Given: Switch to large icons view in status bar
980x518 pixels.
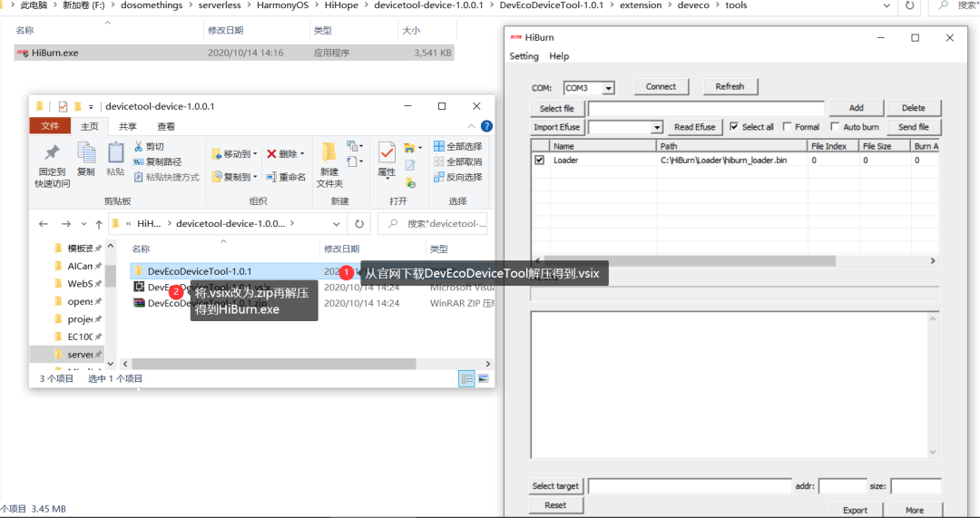Looking at the screenshot, I should 483,378.
